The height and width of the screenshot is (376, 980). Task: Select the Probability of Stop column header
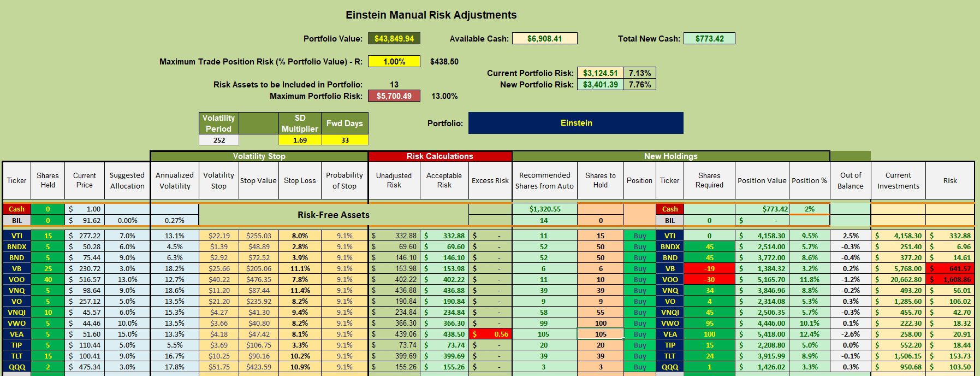point(345,180)
